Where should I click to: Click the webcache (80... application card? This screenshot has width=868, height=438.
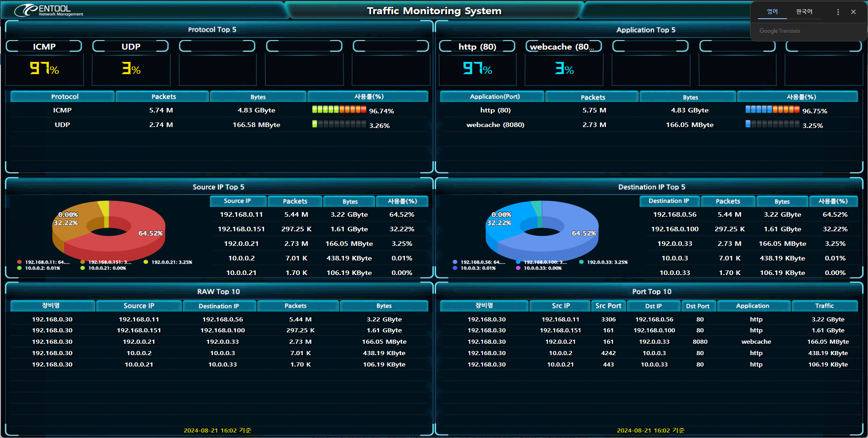point(563,63)
